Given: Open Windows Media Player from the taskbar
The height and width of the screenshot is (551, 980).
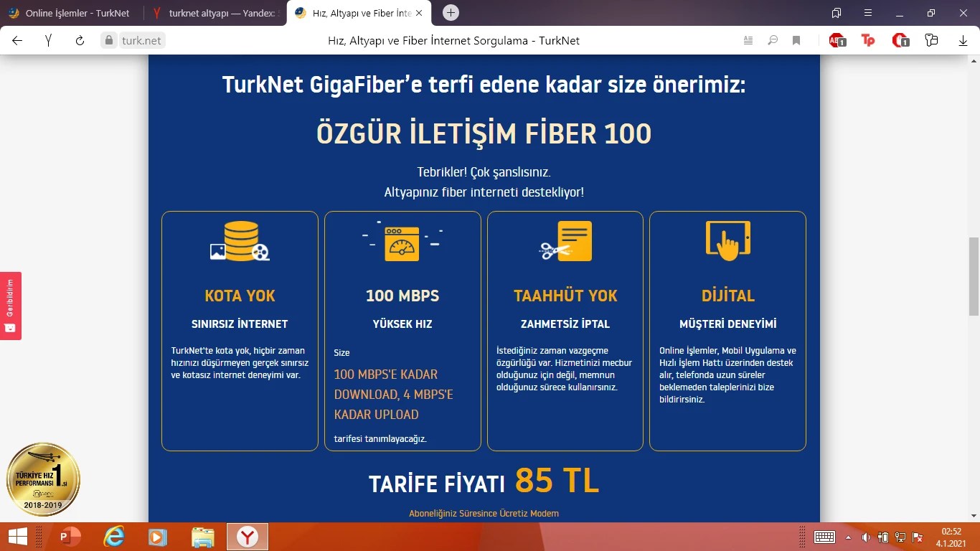Looking at the screenshot, I should 158,537.
